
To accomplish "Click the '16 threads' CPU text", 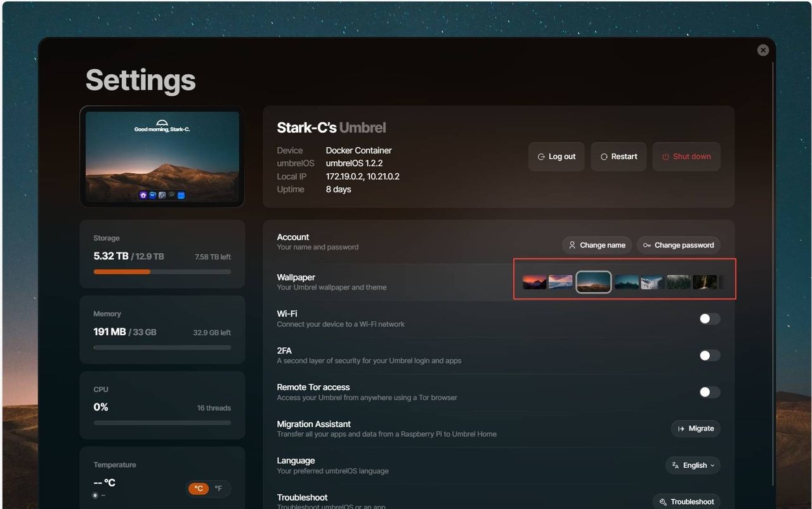I will (x=214, y=408).
